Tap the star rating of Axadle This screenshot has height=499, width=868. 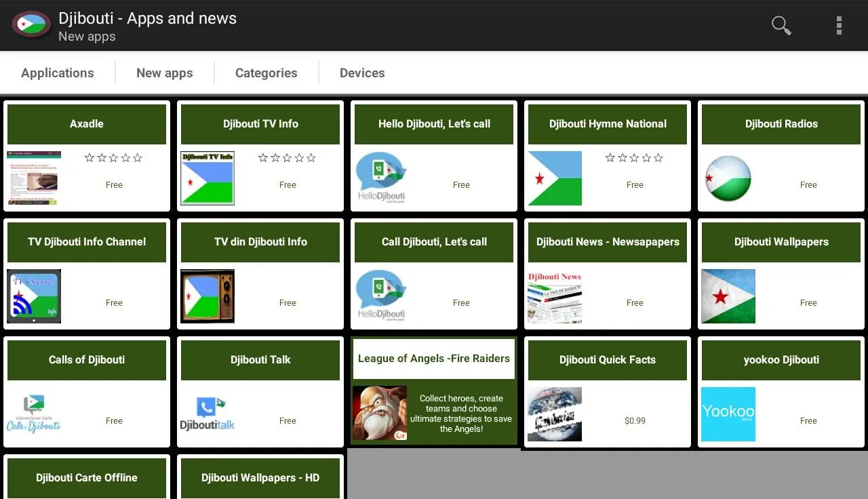pos(114,158)
